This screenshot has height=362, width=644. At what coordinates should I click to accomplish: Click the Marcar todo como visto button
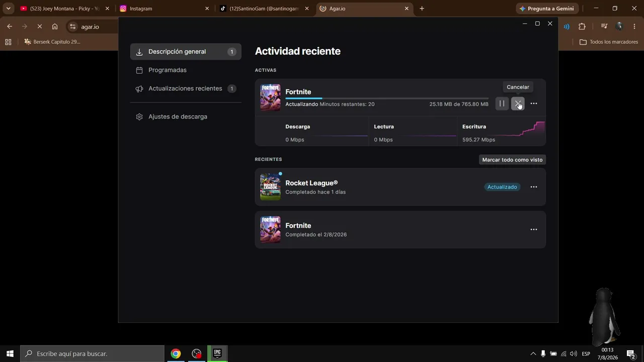click(512, 159)
